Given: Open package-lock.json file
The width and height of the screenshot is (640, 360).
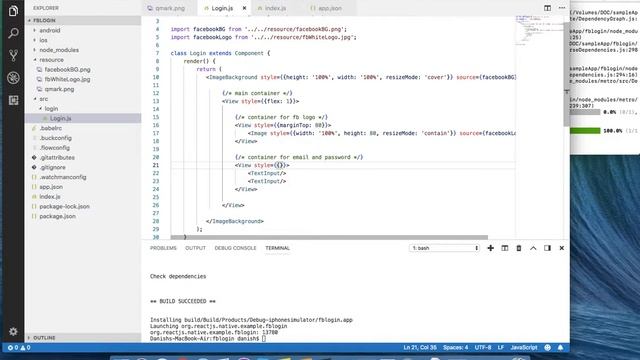Looking at the screenshot, I should [64, 207].
